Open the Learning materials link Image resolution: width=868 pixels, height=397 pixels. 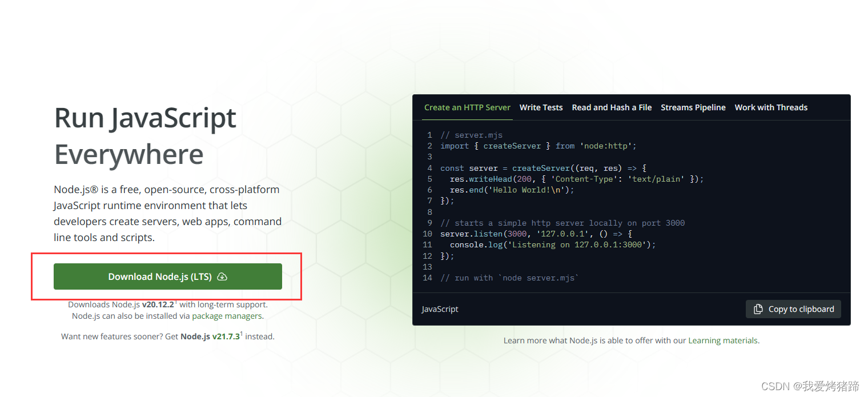click(x=722, y=340)
